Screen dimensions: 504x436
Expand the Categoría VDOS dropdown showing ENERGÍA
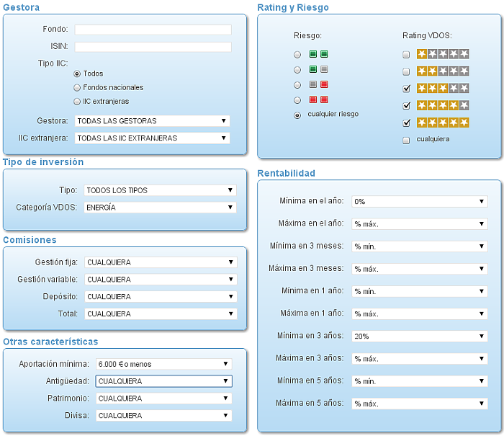[x=160, y=208]
